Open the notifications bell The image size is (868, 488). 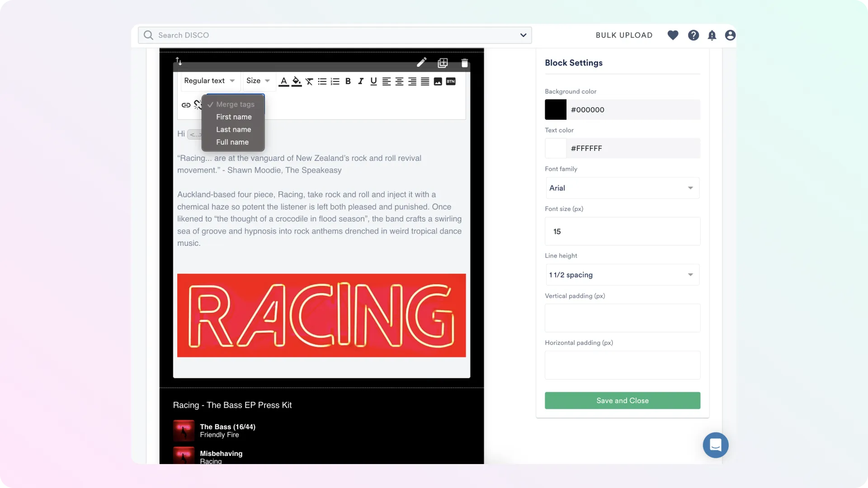pyautogui.click(x=712, y=35)
